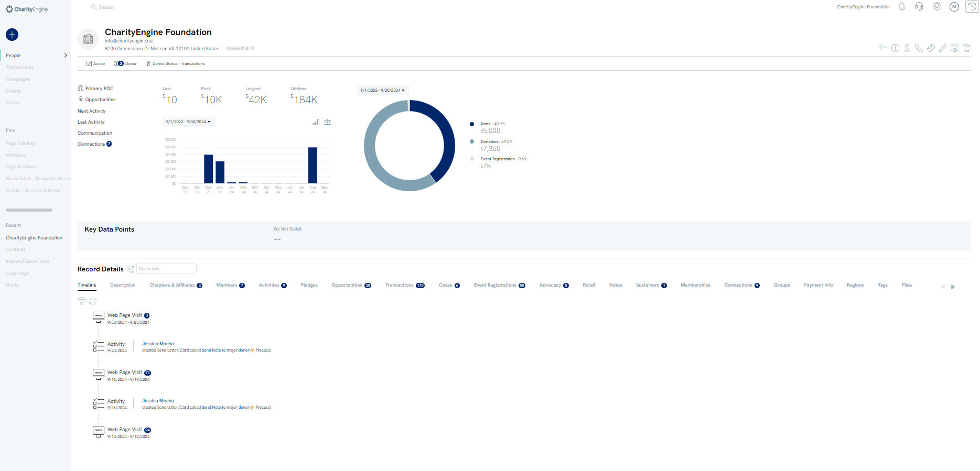
Task: Open the recent history clock icon
Action: pos(972,7)
